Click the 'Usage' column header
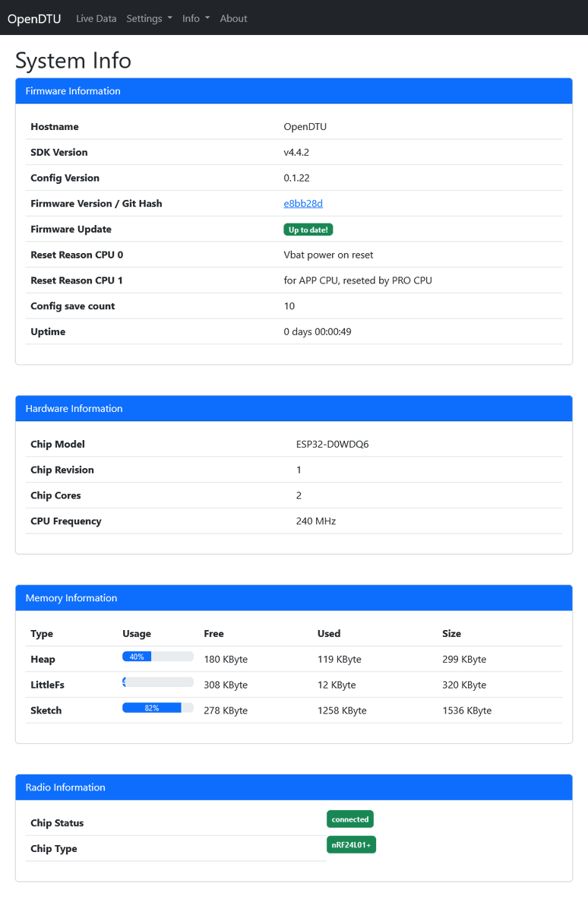Viewport: 588px width, 912px height. [x=137, y=634]
